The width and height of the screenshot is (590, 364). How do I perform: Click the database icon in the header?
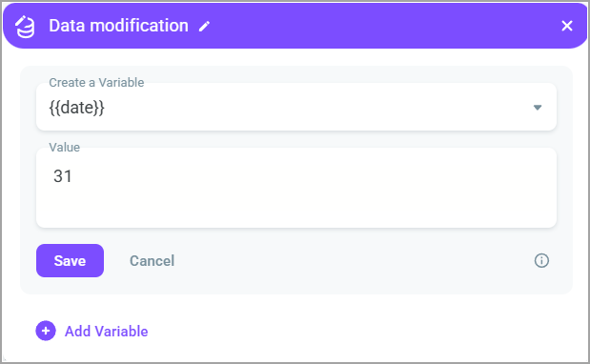tap(25, 27)
